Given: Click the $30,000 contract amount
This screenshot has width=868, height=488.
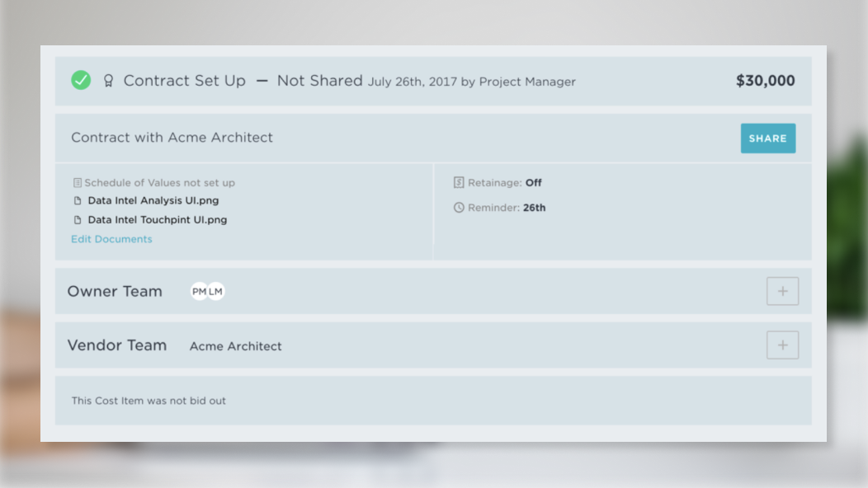Looking at the screenshot, I should [765, 81].
